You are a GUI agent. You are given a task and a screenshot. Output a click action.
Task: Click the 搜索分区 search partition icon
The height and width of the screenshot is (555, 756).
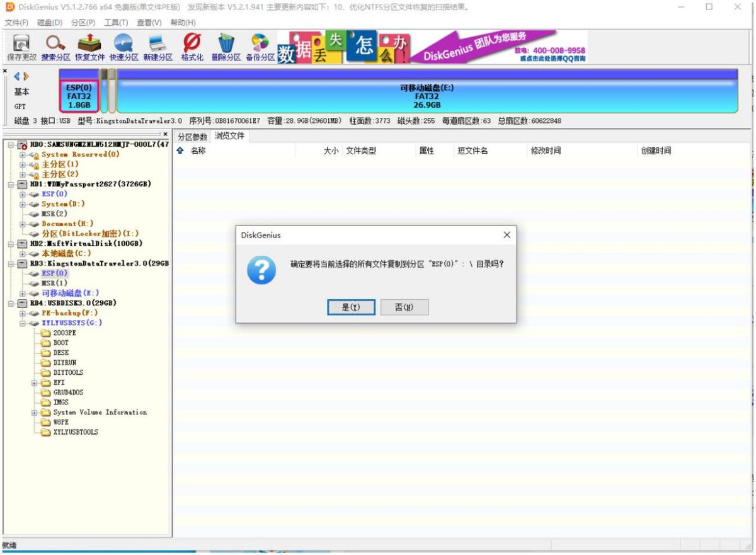(55, 47)
